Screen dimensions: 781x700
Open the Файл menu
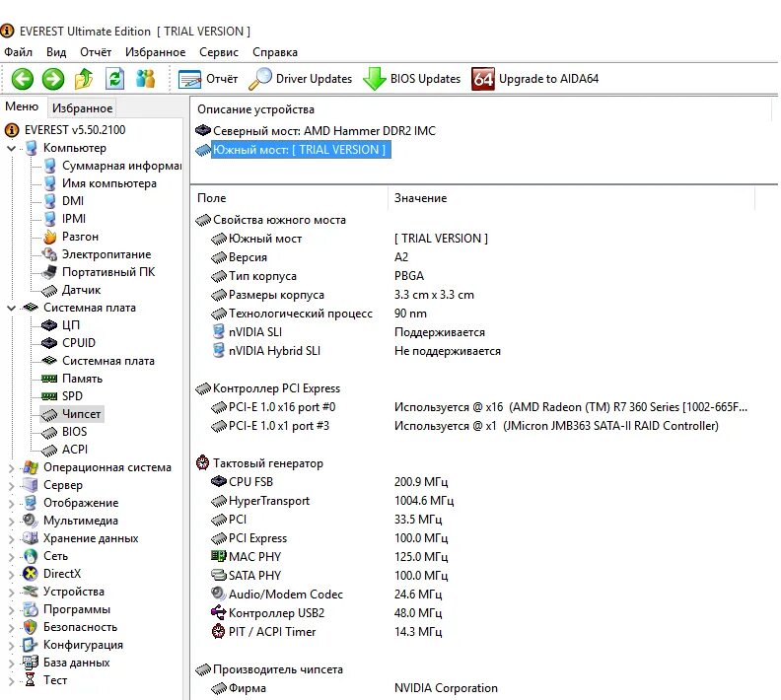[18, 52]
